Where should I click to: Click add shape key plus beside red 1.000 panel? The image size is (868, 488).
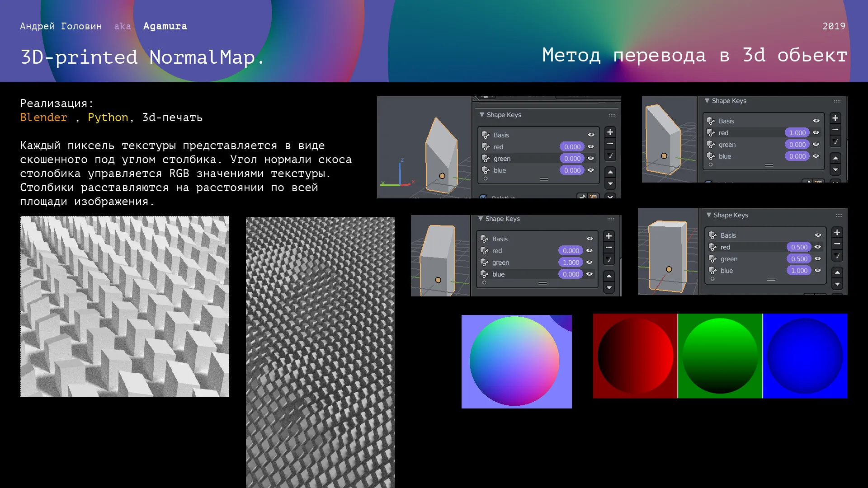click(835, 118)
